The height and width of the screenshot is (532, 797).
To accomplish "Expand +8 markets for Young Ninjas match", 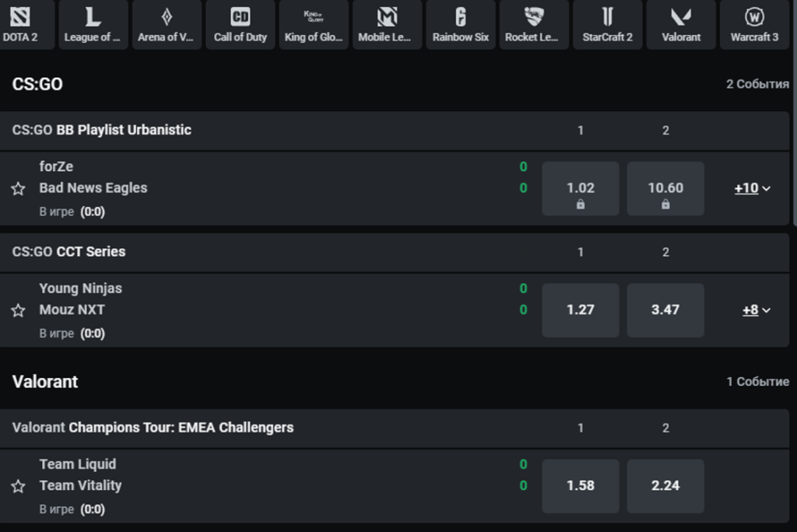I will click(x=757, y=310).
